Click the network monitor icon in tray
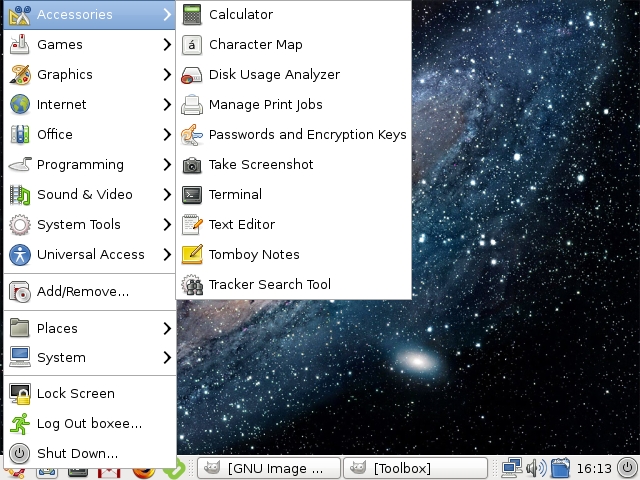This screenshot has width=640, height=480. pos(512,468)
